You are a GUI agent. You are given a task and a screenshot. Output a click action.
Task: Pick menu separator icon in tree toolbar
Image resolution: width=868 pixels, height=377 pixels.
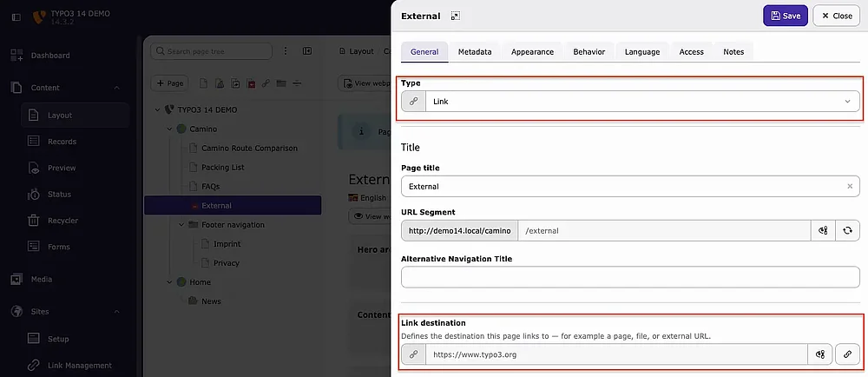coord(297,83)
